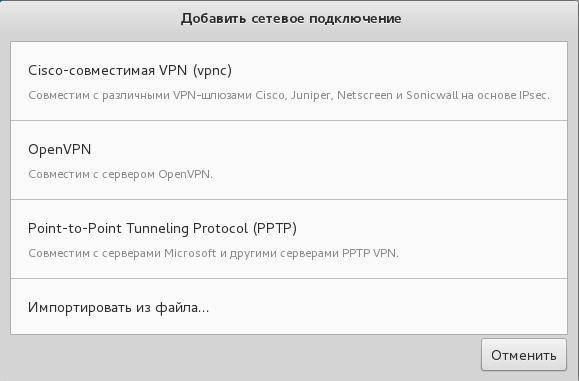Click description mentioning Juniper, Netscreen and Sonicwall
Viewport: 579px width, 381px height.
(289, 95)
